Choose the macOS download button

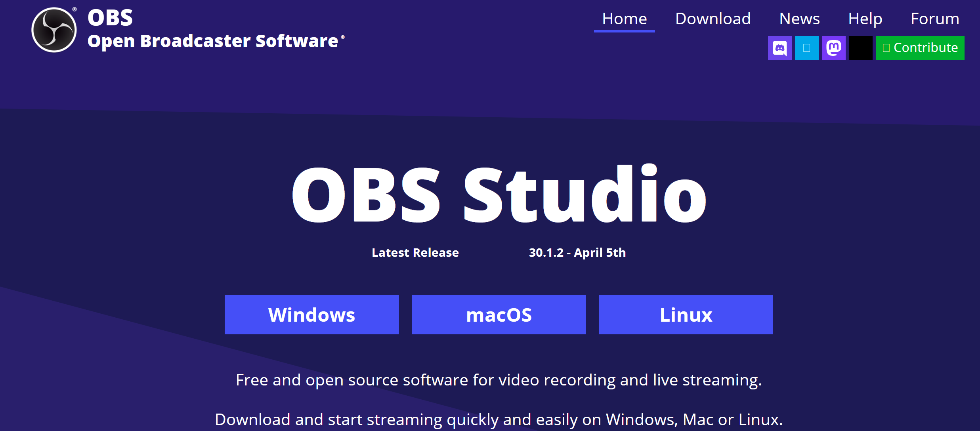point(499,315)
